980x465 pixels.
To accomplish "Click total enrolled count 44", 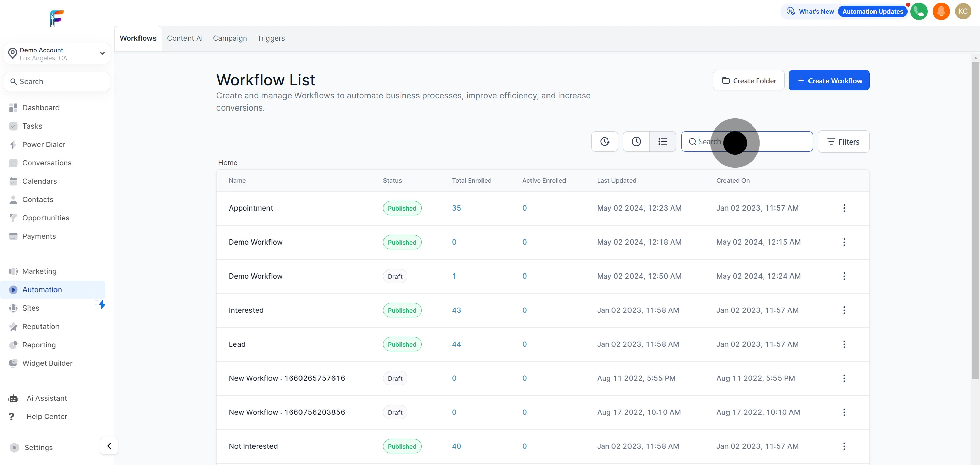I will pos(456,344).
